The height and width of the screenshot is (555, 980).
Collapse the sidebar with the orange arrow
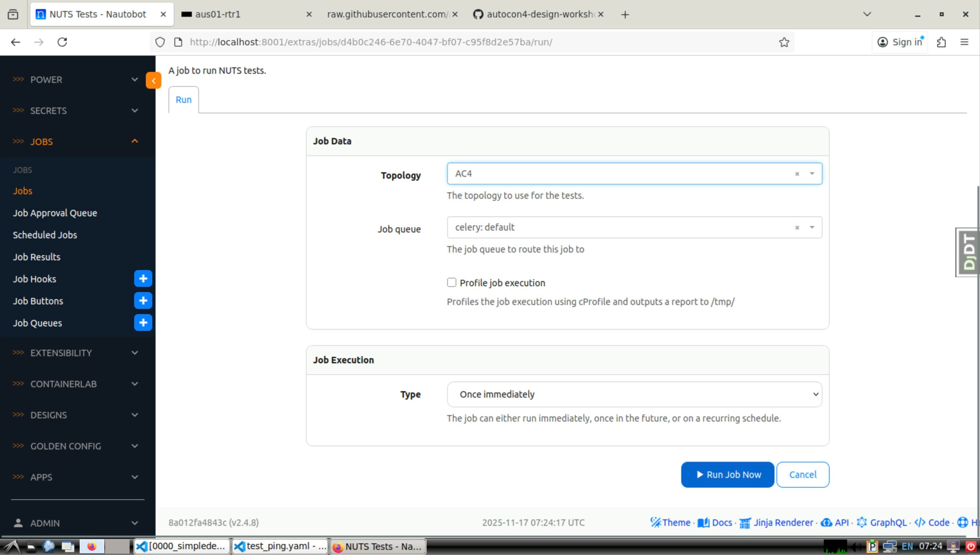click(x=153, y=80)
